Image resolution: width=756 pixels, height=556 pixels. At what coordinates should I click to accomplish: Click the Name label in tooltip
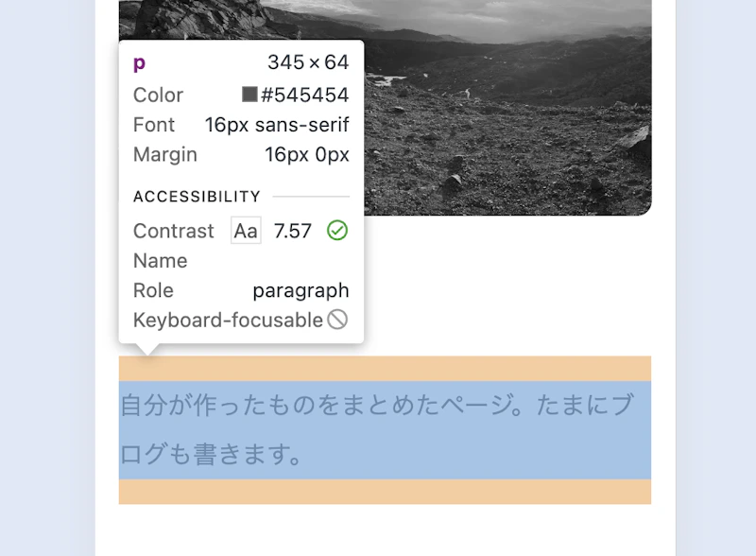coord(160,260)
